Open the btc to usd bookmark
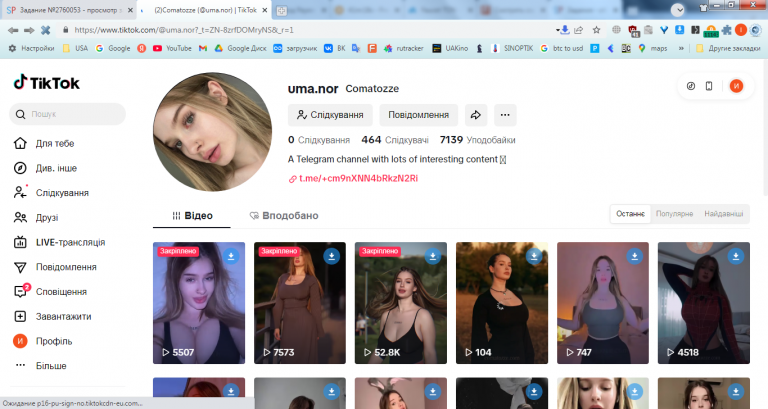This screenshot has width=768, height=409. pos(562,48)
